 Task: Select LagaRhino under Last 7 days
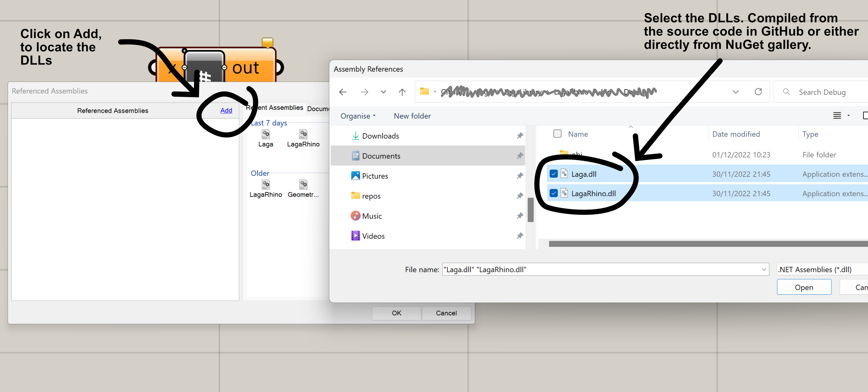click(303, 134)
